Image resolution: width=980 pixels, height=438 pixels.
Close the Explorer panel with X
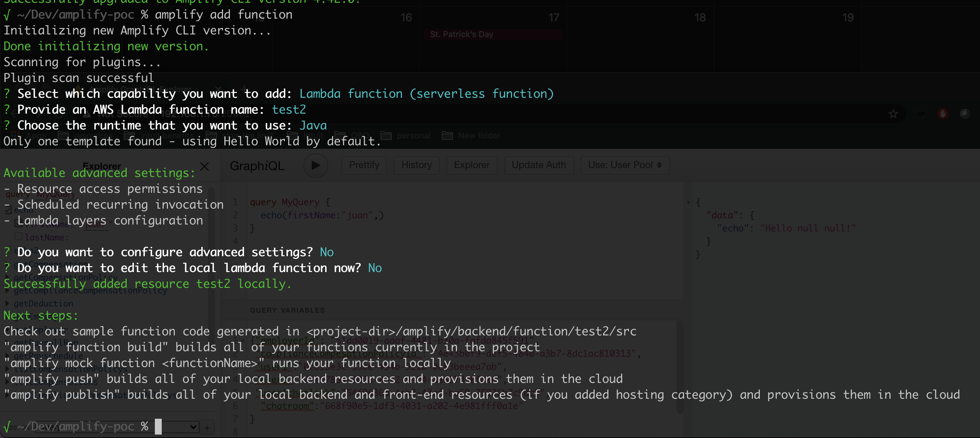tap(204, 166)
